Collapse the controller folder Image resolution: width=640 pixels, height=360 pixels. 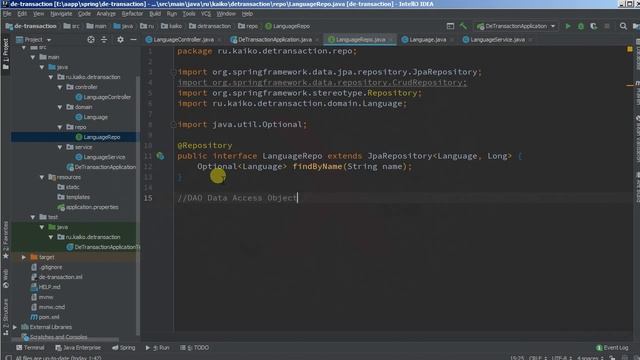60,87
